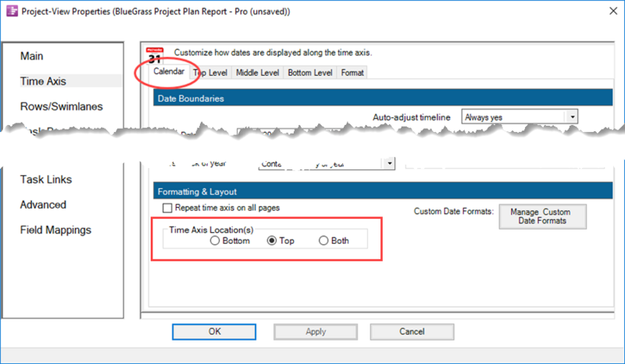The image size is (625, 364).
Task: Expand the week of year dropdown arrow
Action: coord(390,163)
